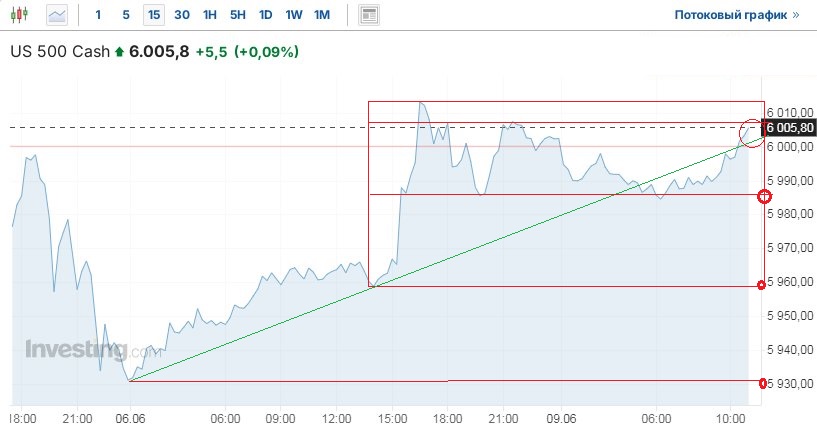
Task: Switch to the 1M monthly timeframe
Action: [321, 15]
